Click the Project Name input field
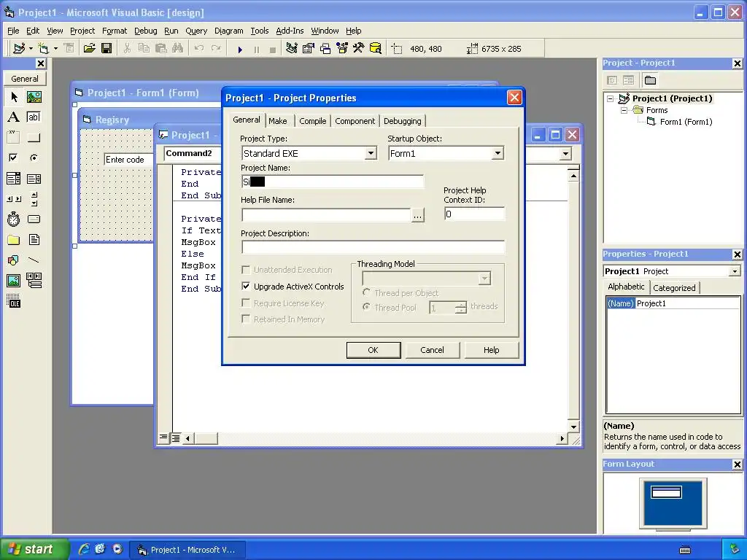Image resolution: width=747 pixels, height=560 pixels. 333,182
